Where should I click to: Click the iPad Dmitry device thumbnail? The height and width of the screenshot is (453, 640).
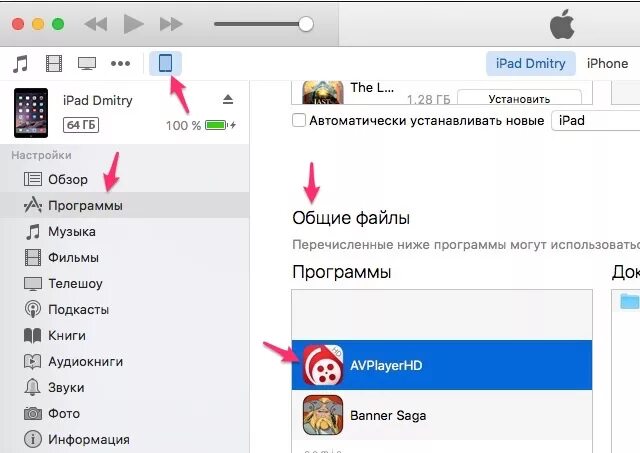[x=31, y=113]
